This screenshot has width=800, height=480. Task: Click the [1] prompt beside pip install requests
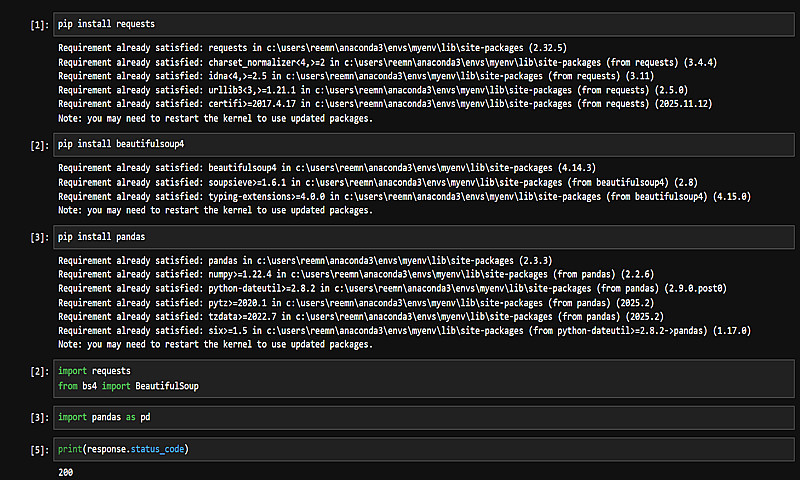point(37,23)
